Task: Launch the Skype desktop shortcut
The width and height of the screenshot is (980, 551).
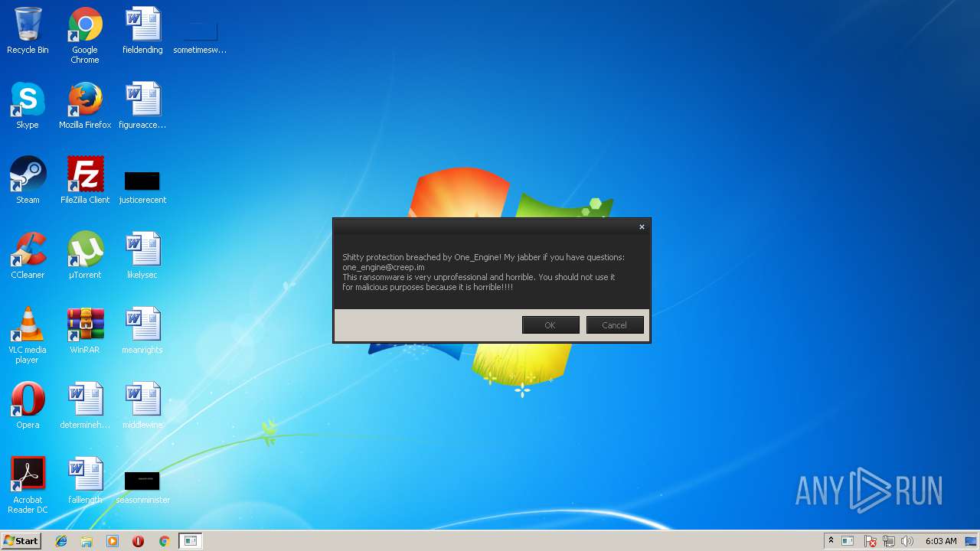Action: (28, 106)
